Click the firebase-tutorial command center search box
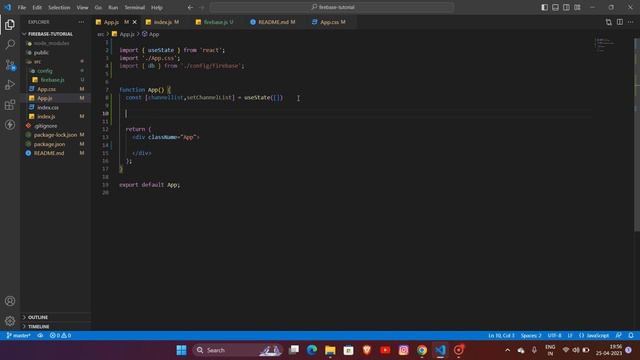640x360 pixels. click(x=332, y=7)
